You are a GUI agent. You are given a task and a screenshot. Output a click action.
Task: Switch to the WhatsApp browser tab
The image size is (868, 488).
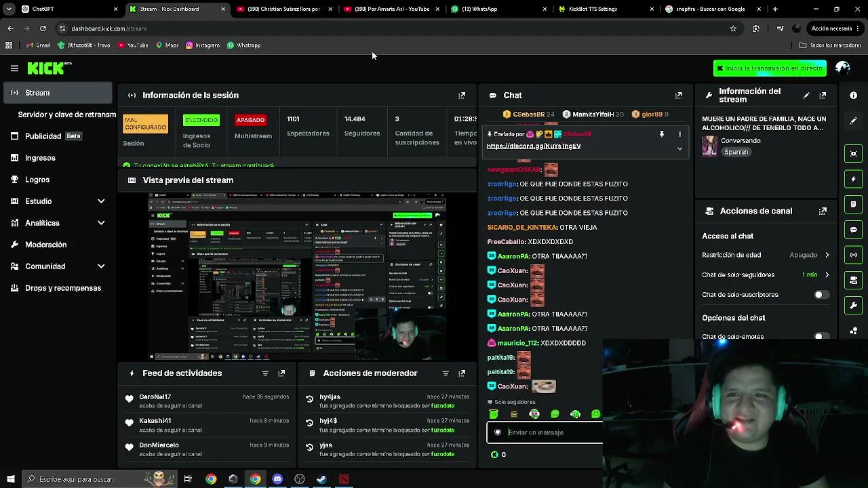click(x=498, y=9)
